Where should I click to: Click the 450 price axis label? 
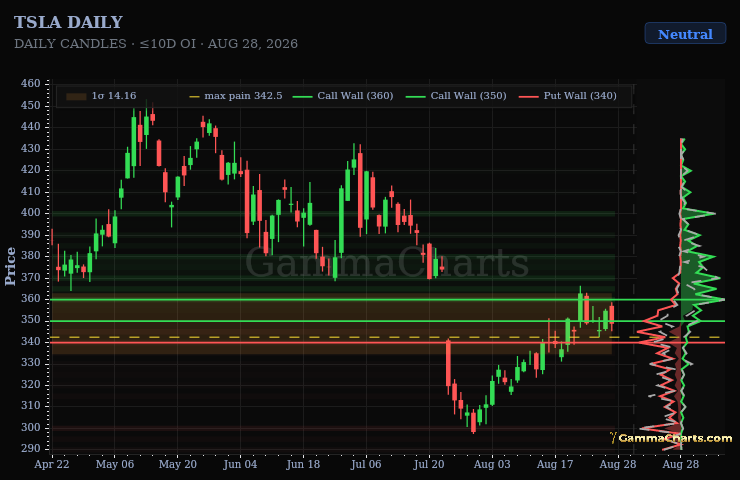(31, 105)
